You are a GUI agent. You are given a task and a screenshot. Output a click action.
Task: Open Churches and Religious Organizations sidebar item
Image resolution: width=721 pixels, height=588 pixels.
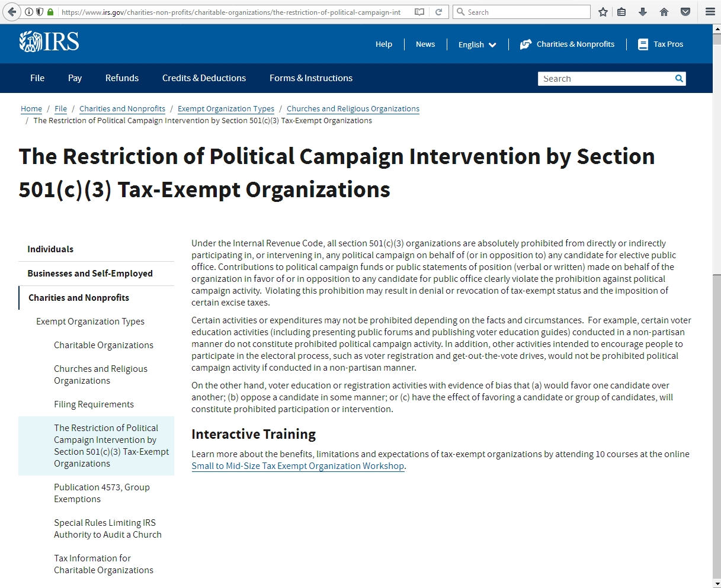101,375
